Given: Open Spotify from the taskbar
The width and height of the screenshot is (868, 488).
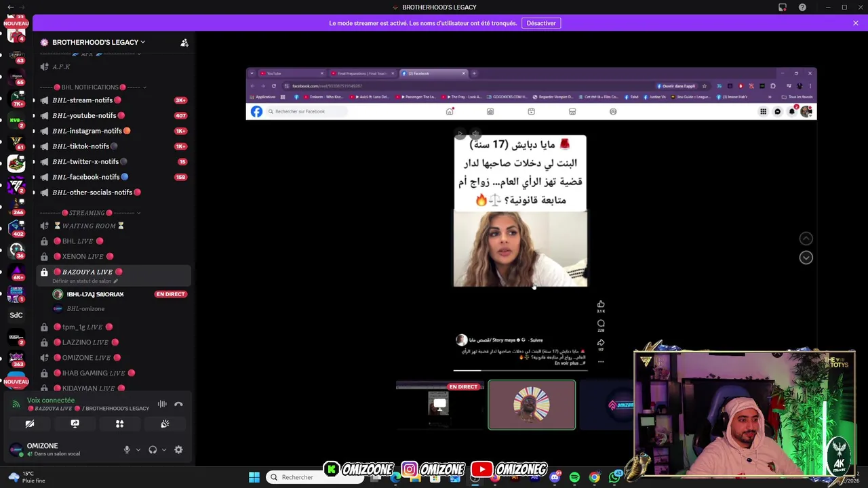Looking at the screenshot, I should click(x=574, y=477).
